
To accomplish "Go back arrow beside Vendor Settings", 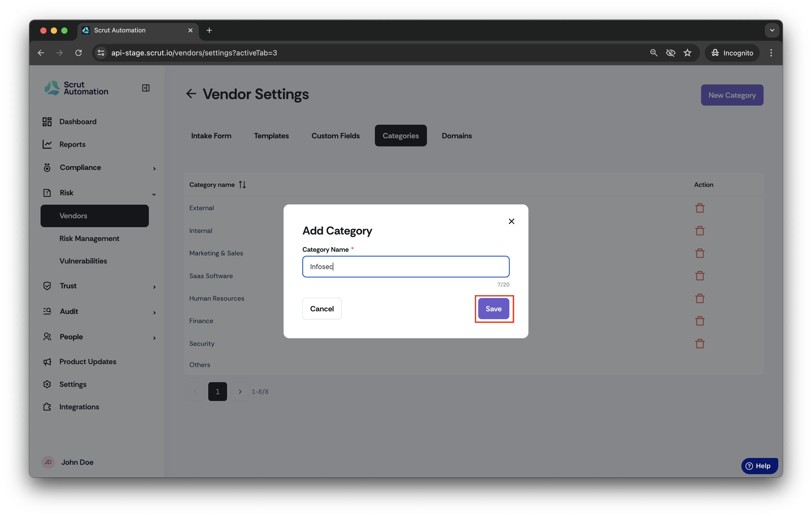I will [191, 94].
